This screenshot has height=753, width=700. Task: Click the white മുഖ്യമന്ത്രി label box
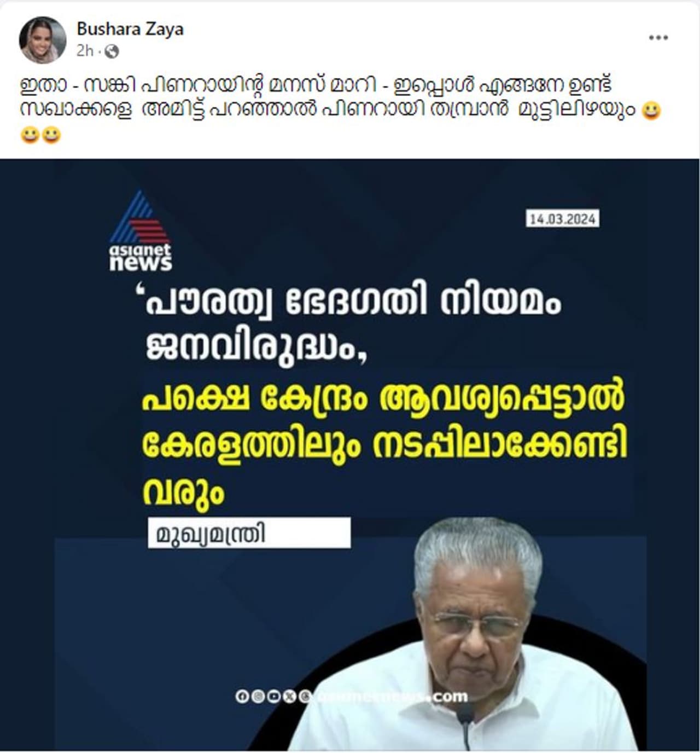point(249,533)
